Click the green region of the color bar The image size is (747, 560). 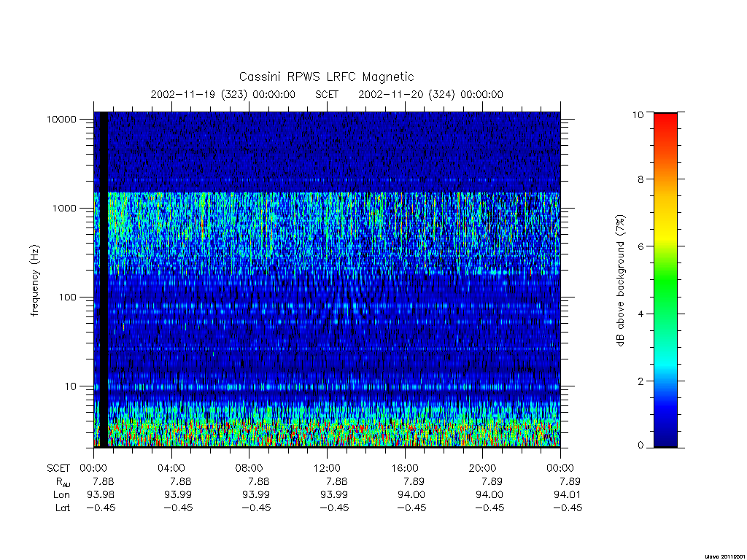pyautogui.click(x=665, y=280)
